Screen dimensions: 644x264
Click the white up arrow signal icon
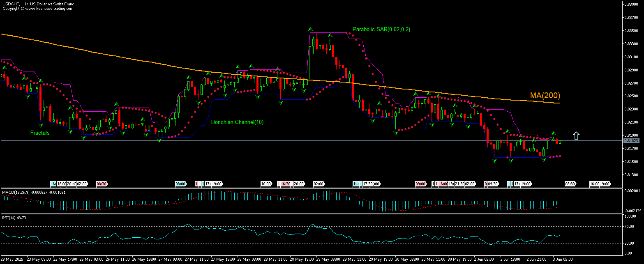pyautogui.click(x=576, y=135)
